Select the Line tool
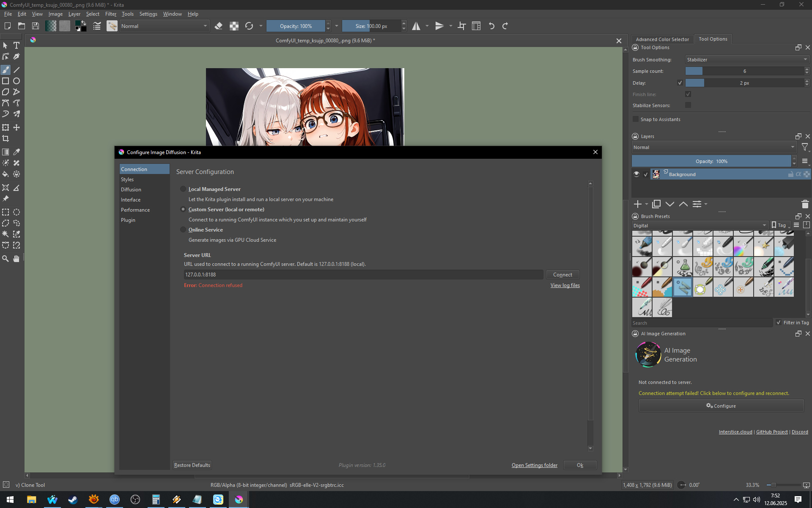This screenshot has height=508, width=812. tap(16, 70)
